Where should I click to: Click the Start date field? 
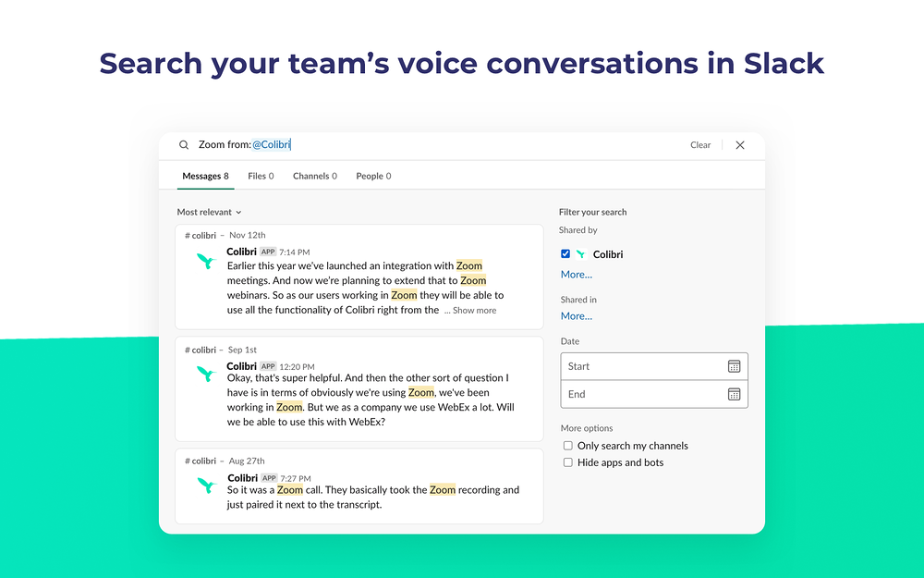[x=654, y=366]
